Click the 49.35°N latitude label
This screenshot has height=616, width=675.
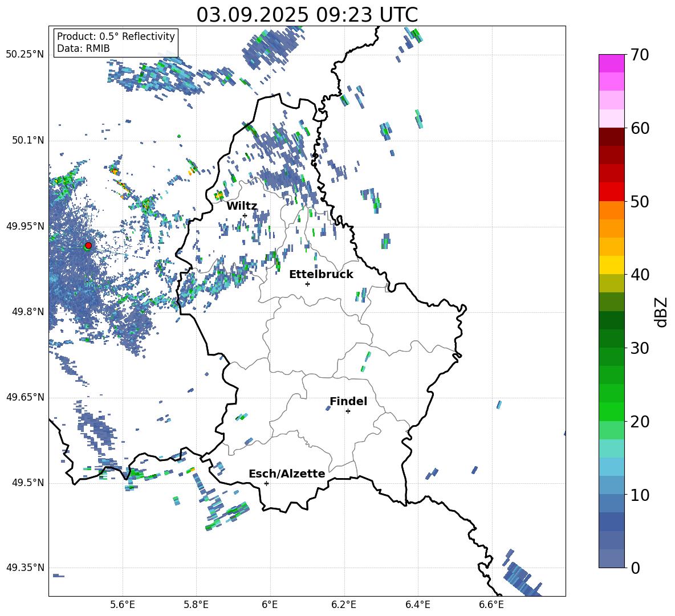25,568
